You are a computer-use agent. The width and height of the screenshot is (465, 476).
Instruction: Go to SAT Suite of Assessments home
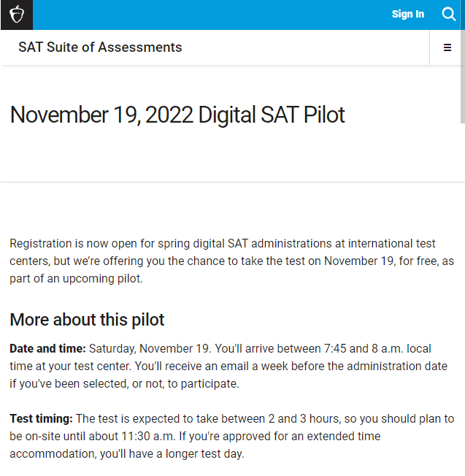coord(100,47)
